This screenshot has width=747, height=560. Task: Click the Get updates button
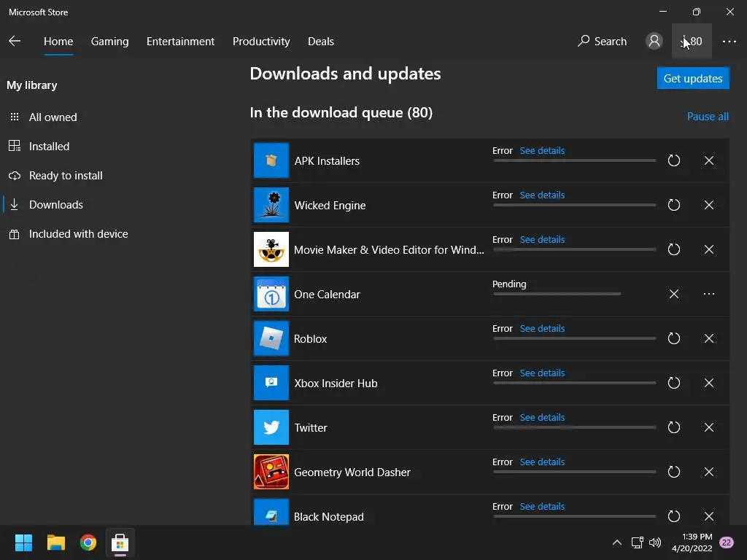(x=693, y=78)
